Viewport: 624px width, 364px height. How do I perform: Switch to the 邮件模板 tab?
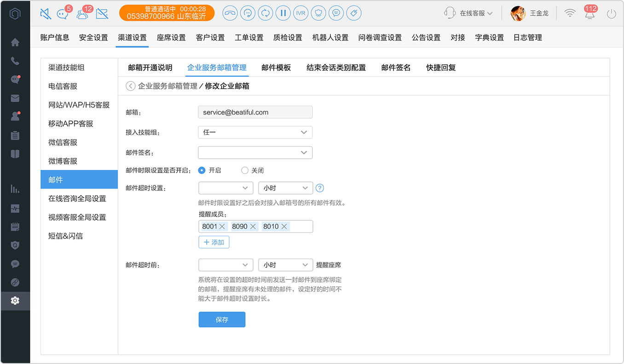point(276,68)
